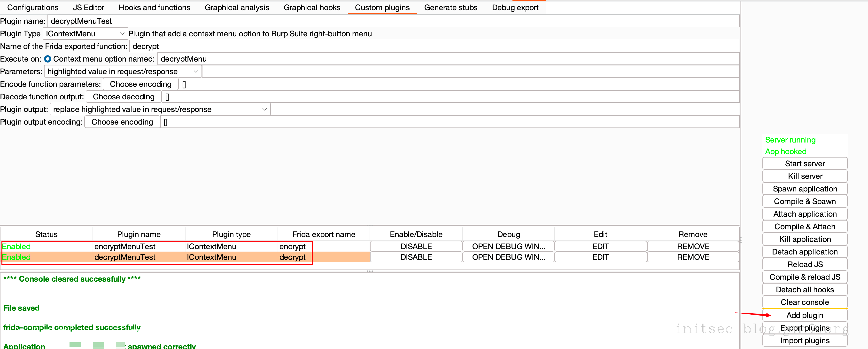Select the Context menu option radio button
The image size is (868, 349).
[x=48, y=59]
